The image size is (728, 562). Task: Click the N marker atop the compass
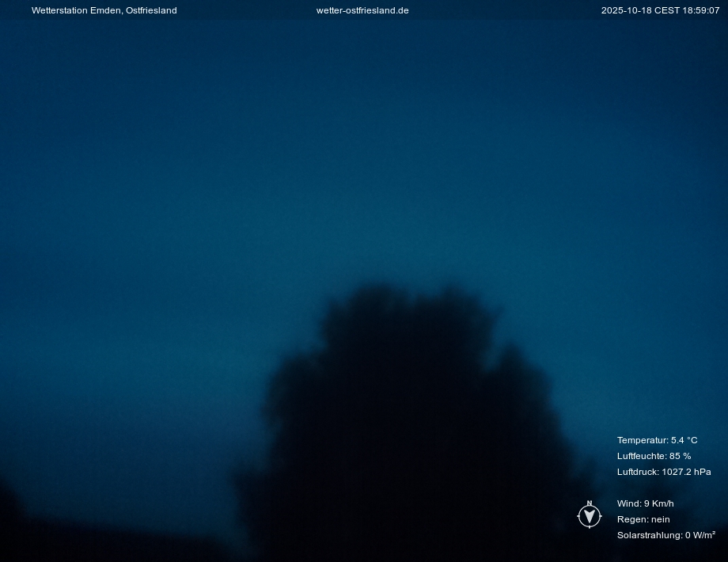pyautogui.click(x=589, y=503)
